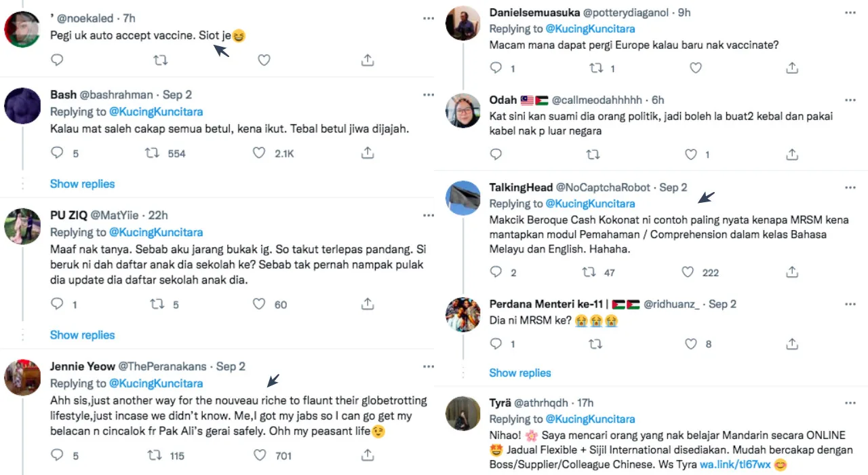Retweet Bash's tweet about mat saleh

[153, 153]
